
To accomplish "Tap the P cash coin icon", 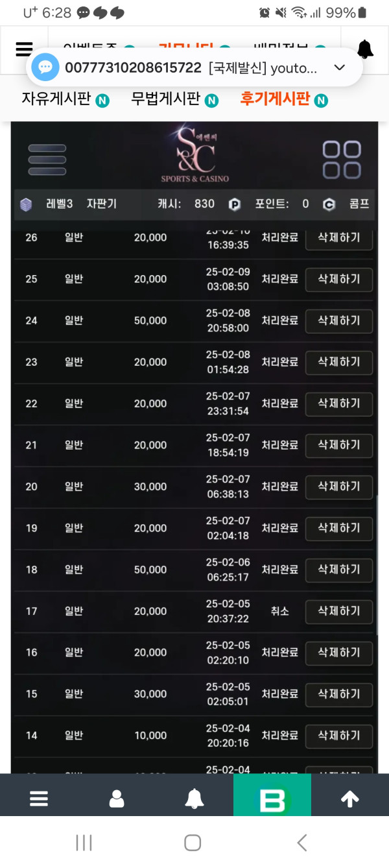I will [235, 204].
